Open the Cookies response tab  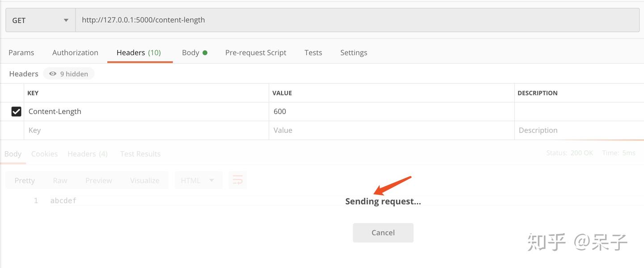(x=44, y=153)
